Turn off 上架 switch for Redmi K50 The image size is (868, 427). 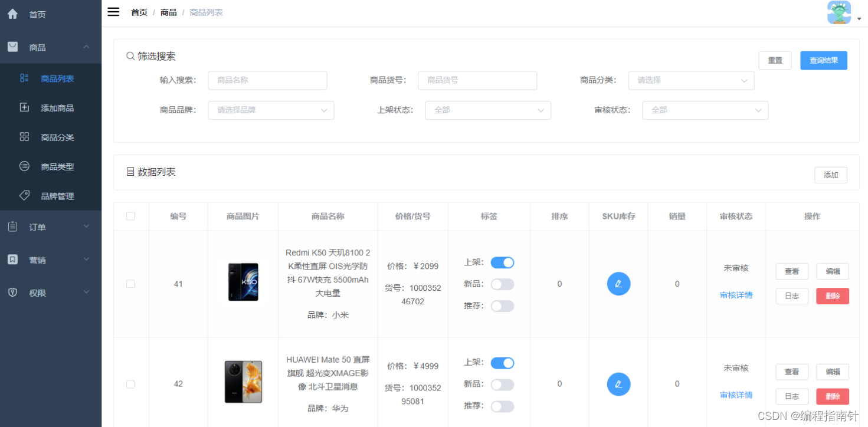click(502, 262)
